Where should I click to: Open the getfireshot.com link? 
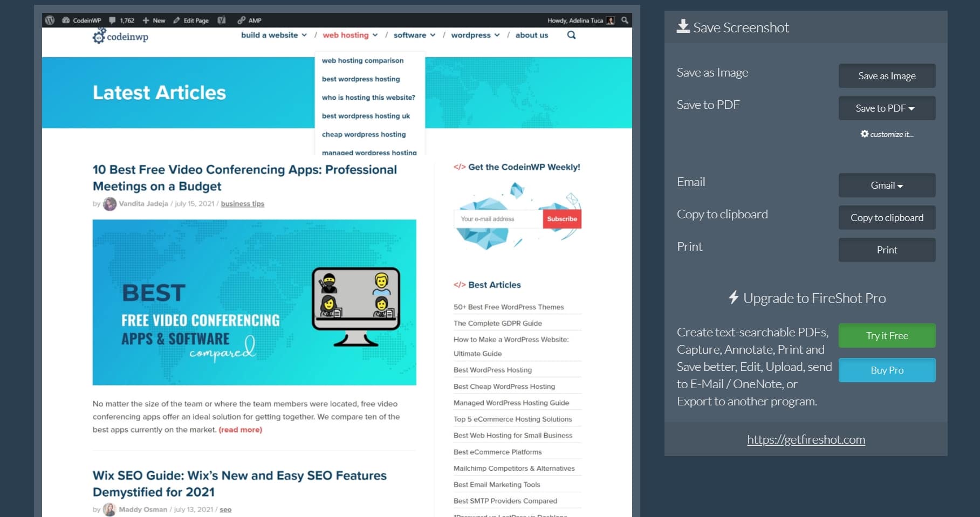[806, 440]
